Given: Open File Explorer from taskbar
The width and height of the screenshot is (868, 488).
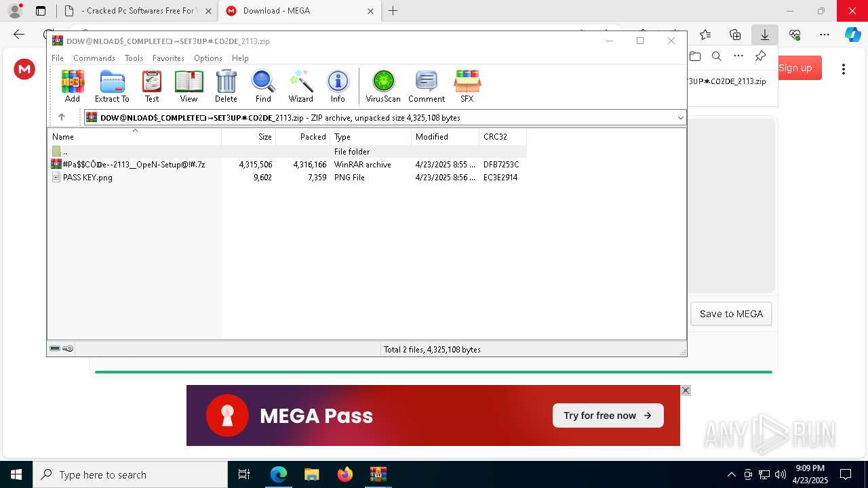Looking at the screenshot, I should tap(311, 474).
